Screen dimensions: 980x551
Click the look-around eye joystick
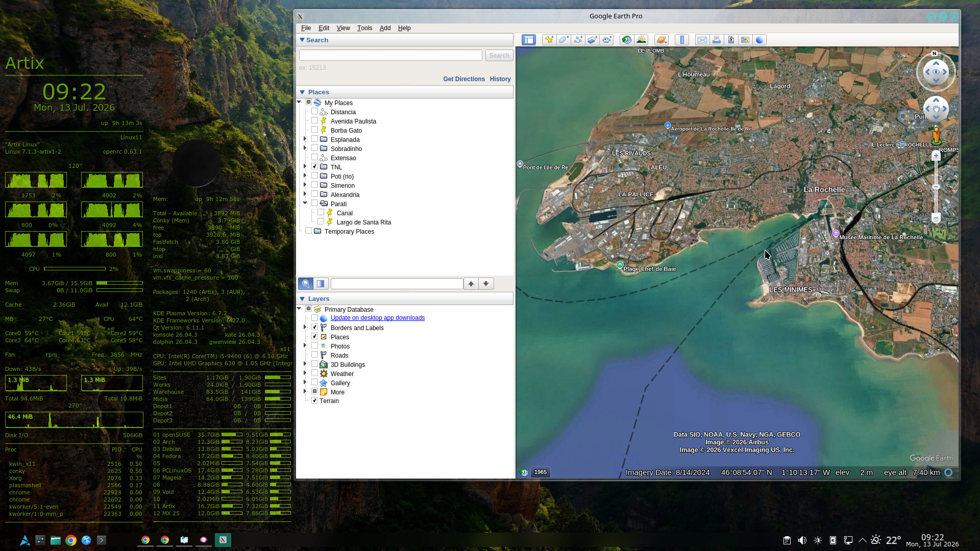[x=936, y=72]
